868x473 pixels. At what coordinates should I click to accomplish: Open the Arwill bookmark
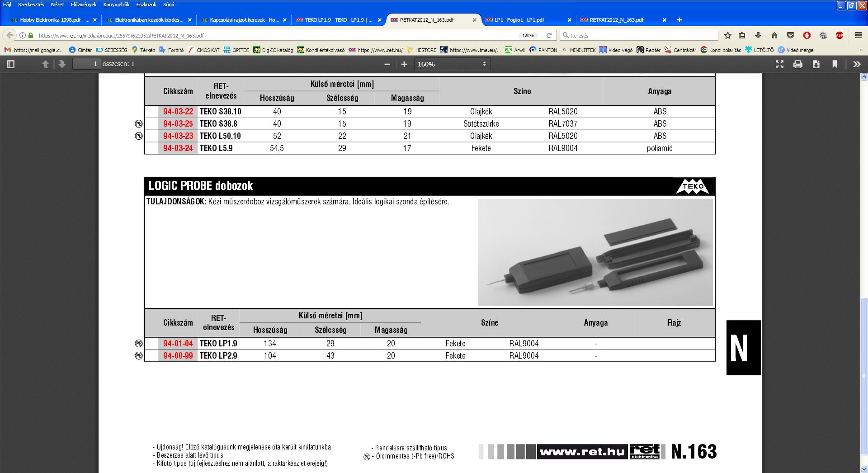pos(515,50)
